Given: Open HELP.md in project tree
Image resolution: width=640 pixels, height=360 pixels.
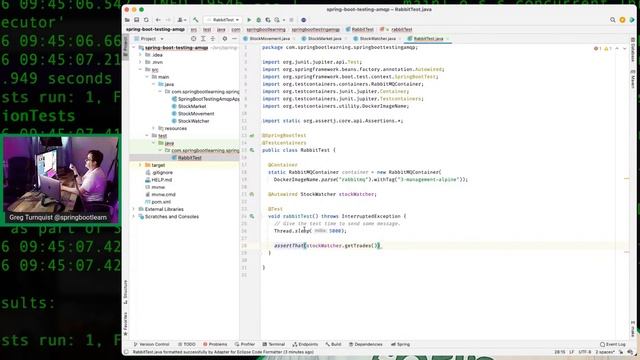Looking at the screenshot, I should [158, 180].
